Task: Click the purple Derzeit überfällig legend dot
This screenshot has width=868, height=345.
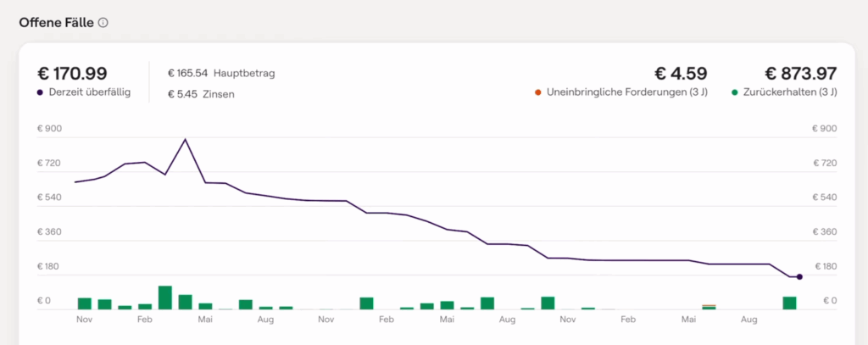Action: tap(40, 92)
